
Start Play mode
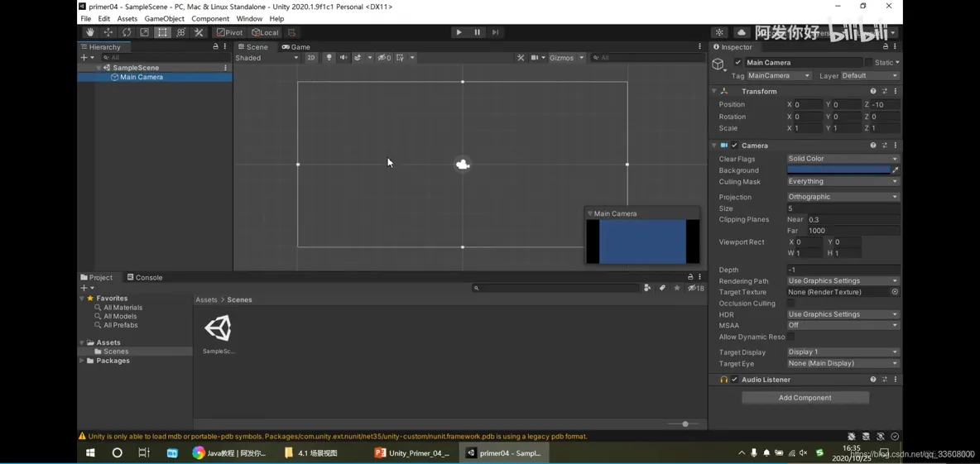pyautogui.click(x=459, y=32)
